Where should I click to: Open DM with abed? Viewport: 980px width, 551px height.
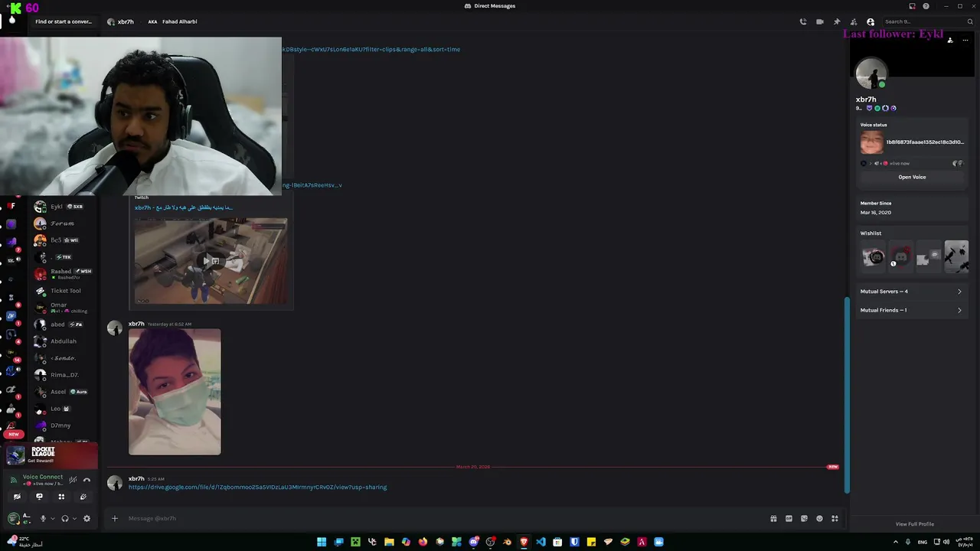click(64, 324)
